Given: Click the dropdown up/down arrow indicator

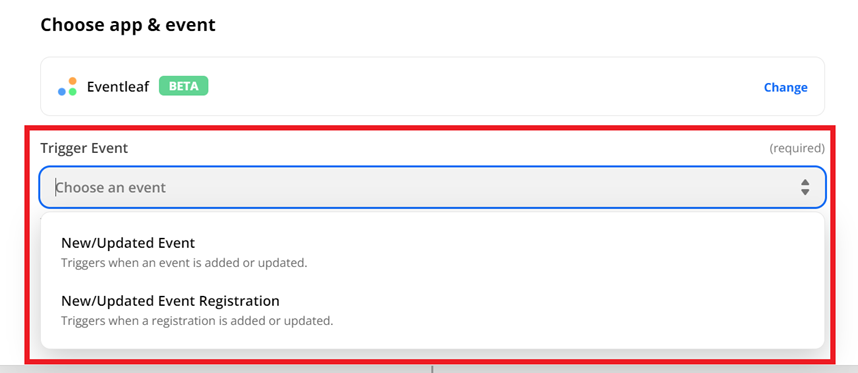Looking at the screenshot, I should 805,187.
